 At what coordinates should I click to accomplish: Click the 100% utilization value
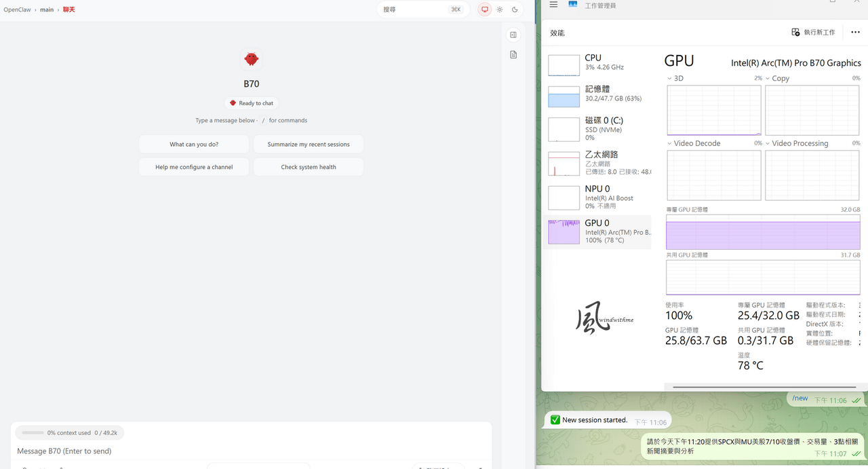pos(679,316)
